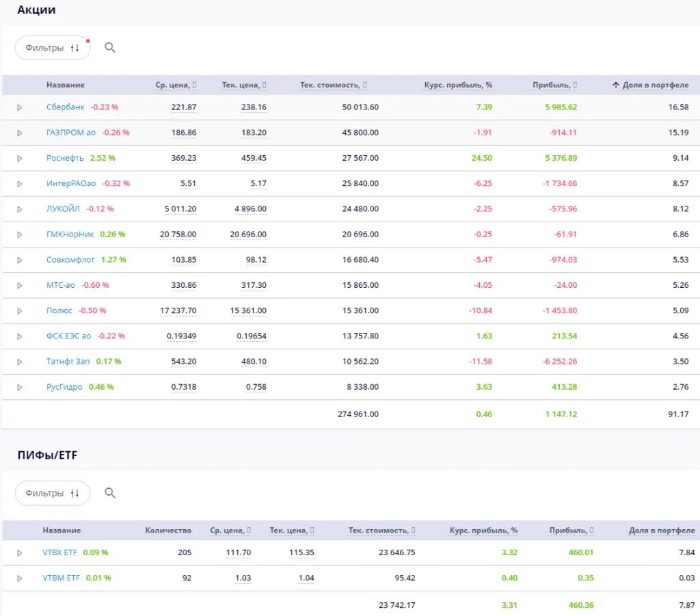Screen dimensions: 700x616
Task: Open the Сбербанк stock link
Action: (65, 107)
